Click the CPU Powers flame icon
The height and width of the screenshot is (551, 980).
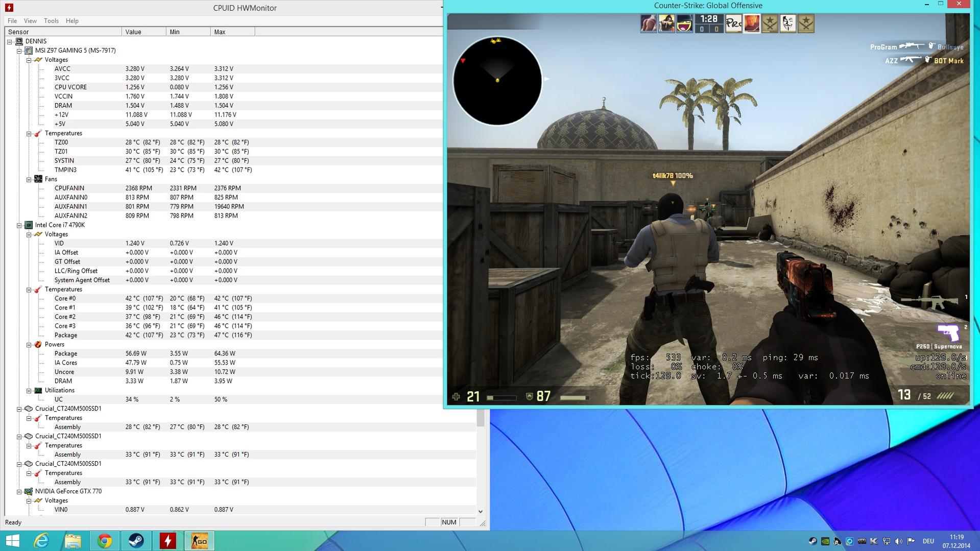[x=38, y=345]
